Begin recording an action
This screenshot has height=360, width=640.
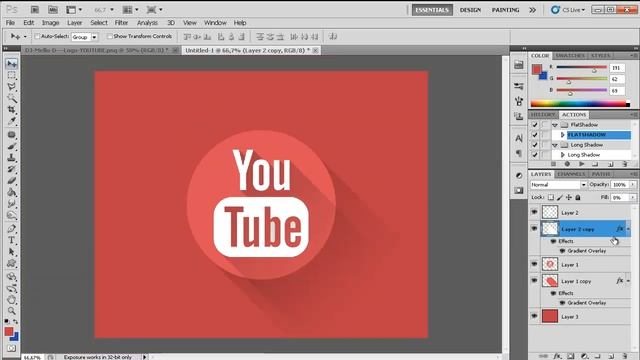(567, 164)
